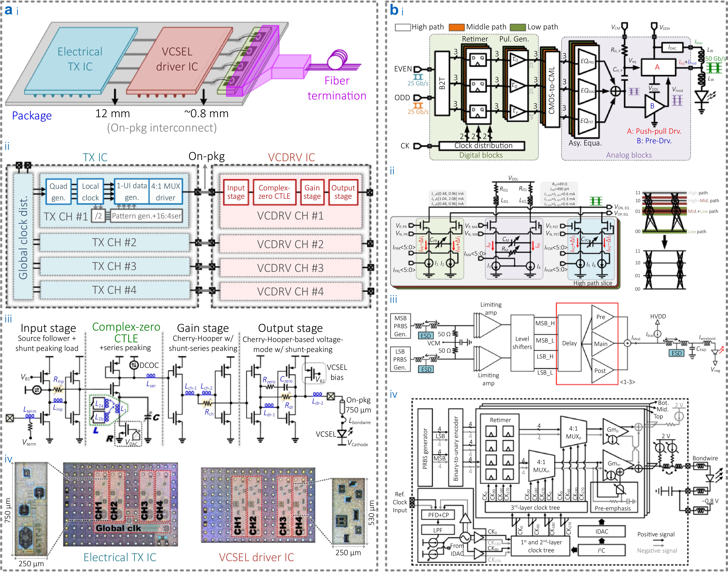Screen dimensions: 728x572
Task: Select the push-pull driver block labeled A
Action: 658,67
